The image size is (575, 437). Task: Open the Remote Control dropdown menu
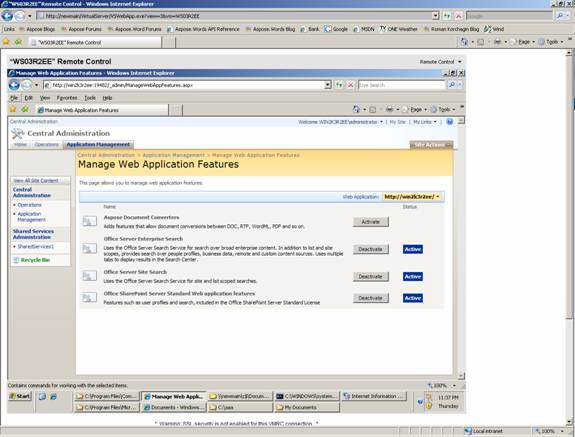point(440,62)
